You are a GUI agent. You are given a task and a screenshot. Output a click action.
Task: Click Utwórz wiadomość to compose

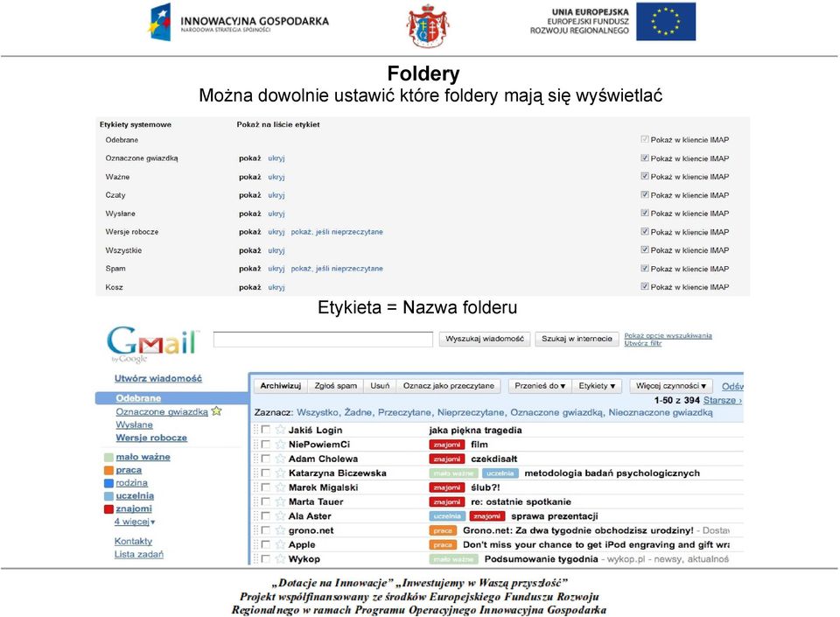pyautogui.click(x=158, y=378)
